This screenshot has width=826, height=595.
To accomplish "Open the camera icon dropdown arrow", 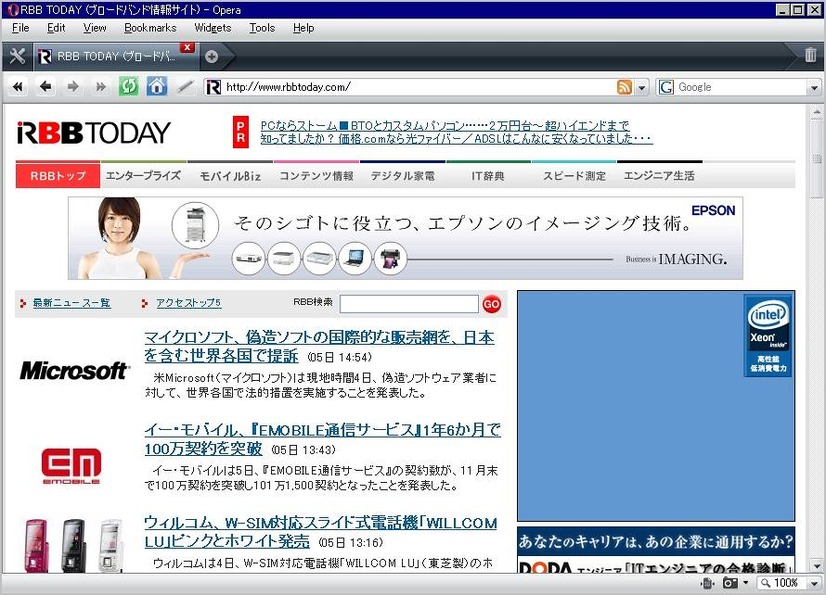I will click(745, 583).
